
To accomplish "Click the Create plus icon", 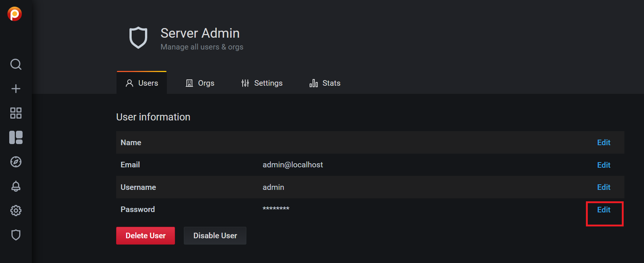I will pos(16,89).
